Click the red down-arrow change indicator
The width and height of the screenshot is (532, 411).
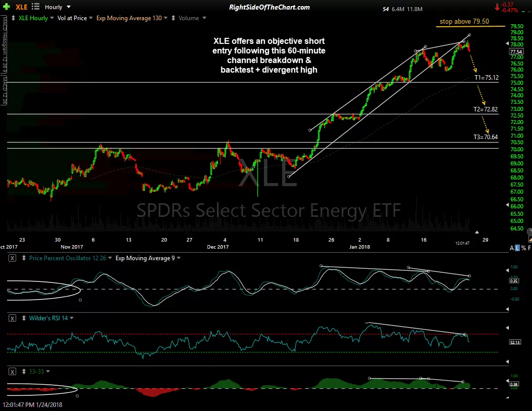[497, 7]
